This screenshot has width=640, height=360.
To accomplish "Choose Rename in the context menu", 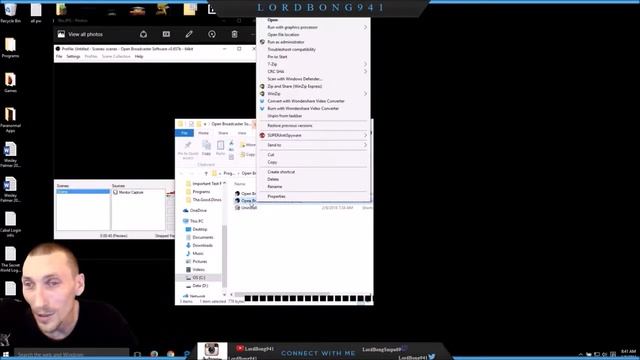I will (x=313, y=187).
